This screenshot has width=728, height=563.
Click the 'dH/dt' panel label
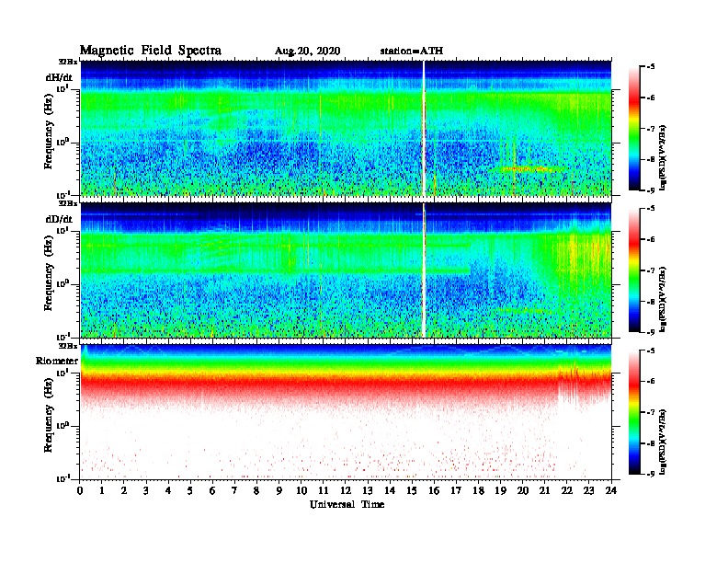59,77
